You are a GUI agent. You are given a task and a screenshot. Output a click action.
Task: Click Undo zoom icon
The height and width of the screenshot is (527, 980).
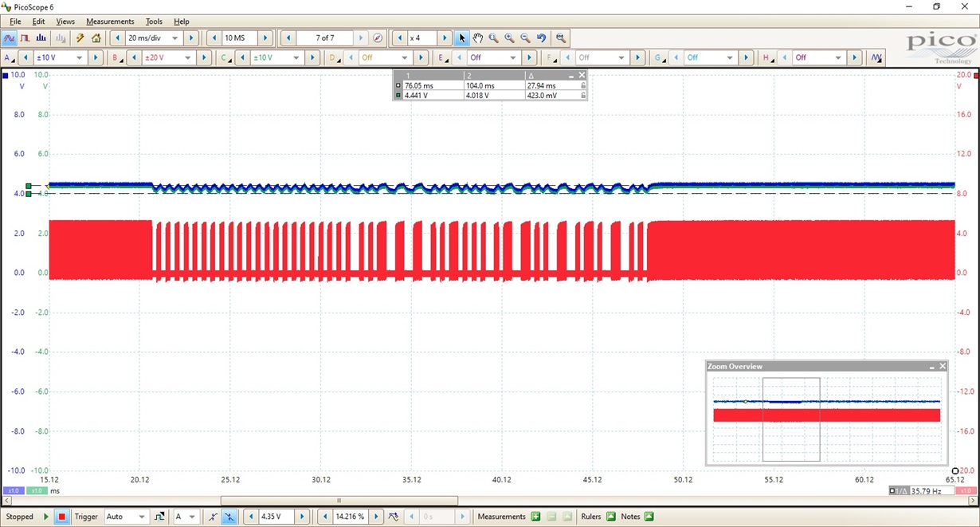[x=542, y=37]
